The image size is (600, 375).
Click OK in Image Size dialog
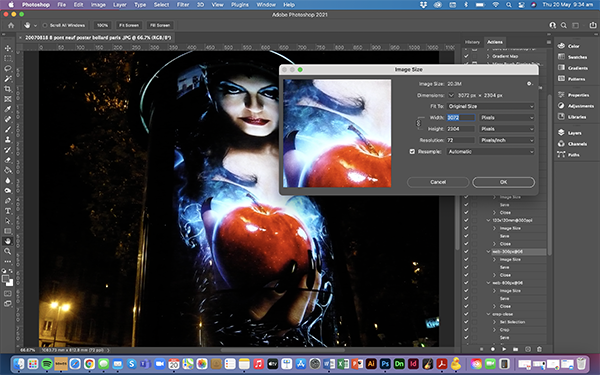click(x=504, y=182)
